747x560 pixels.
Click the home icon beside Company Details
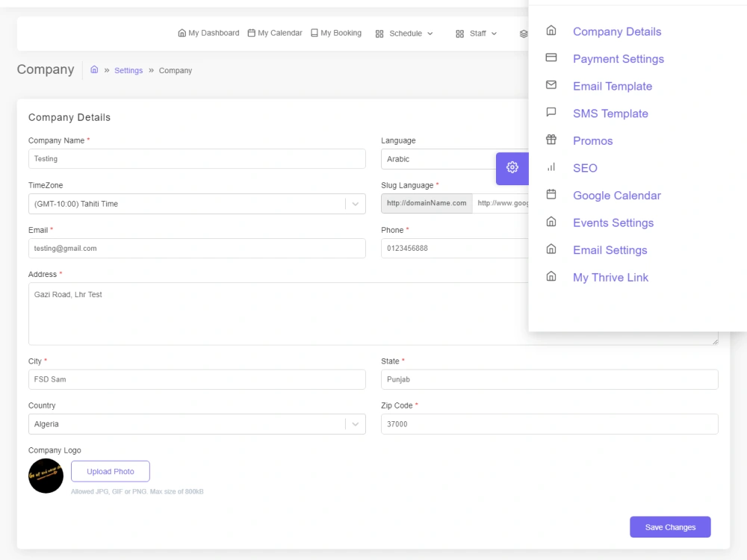tap(551, 31)
